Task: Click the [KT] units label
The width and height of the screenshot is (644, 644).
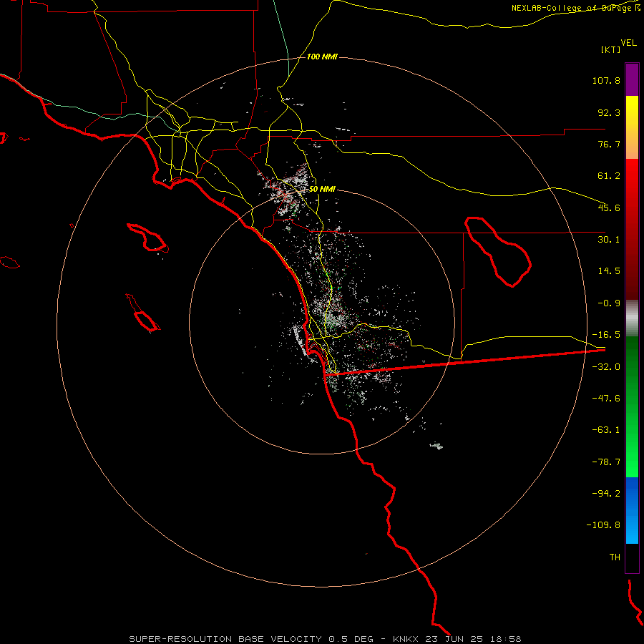Action: [610, 49]
